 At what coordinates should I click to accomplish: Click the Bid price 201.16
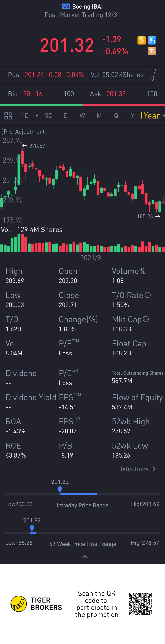(x=33, y=94)
